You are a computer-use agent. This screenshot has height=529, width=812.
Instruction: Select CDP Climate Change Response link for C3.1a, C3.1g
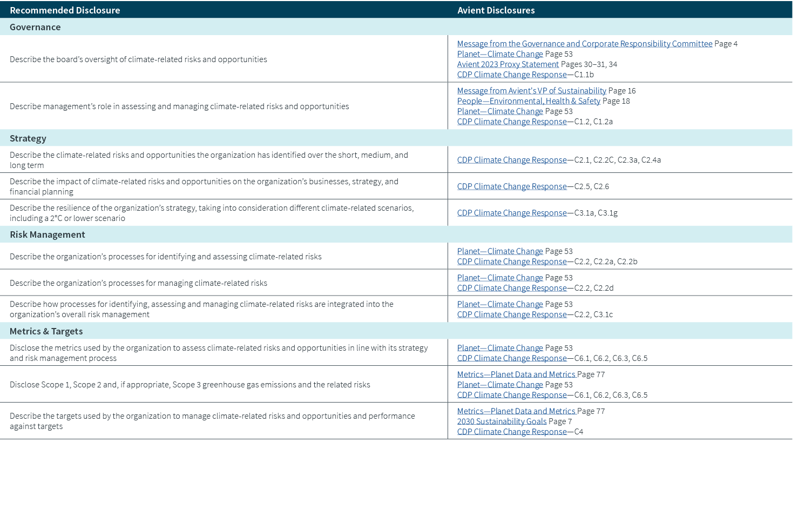[x=511, y=213]
